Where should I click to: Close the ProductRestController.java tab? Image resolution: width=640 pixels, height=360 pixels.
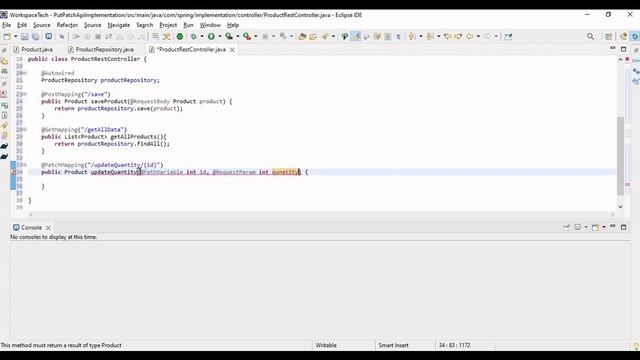[x=232, y=49]
